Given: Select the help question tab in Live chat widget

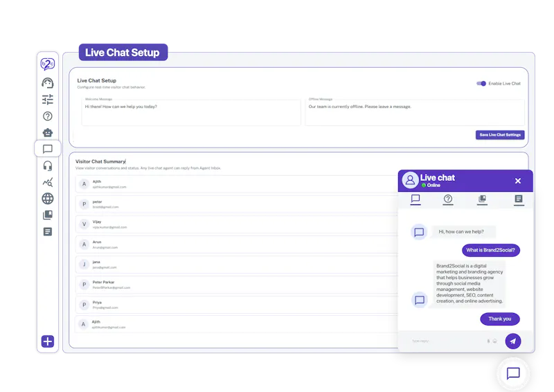Looking at the screenshot, I should tap(448, 199).
